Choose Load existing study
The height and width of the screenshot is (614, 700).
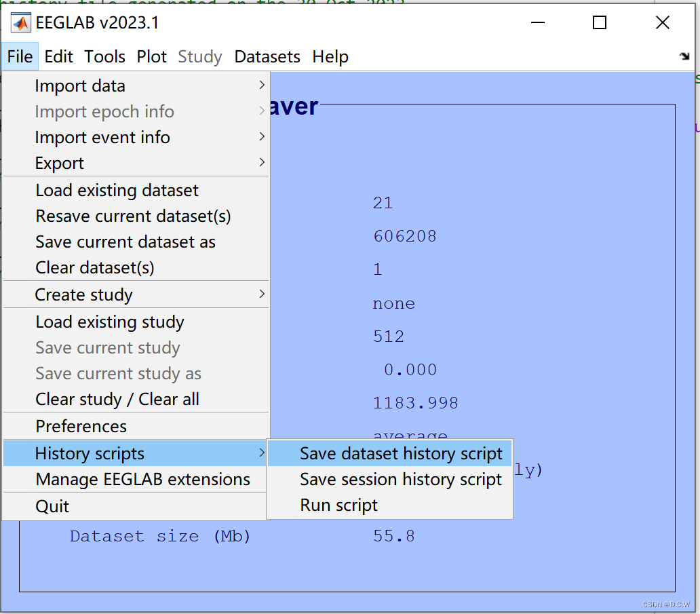136,322
